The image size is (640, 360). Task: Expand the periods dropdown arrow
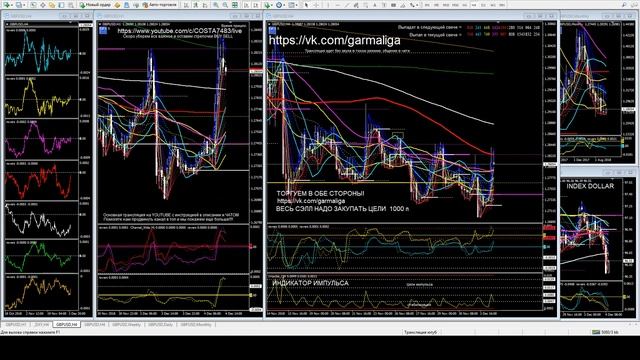point(284,5)
